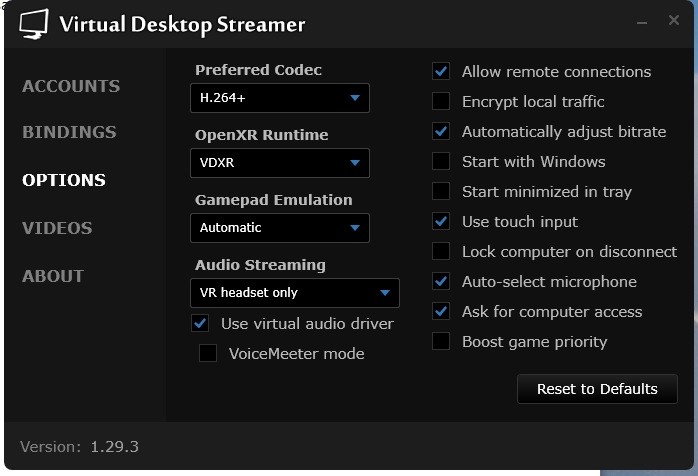Click the OpenXR Runtime label

tap(262, 135)
